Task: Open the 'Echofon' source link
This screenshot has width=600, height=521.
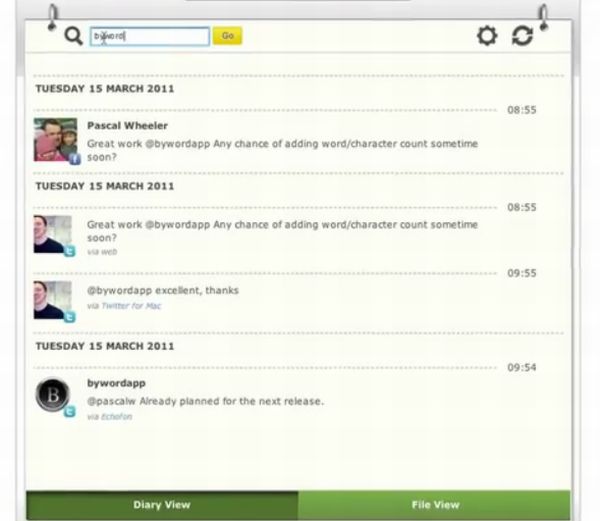Action: point(116,416)
